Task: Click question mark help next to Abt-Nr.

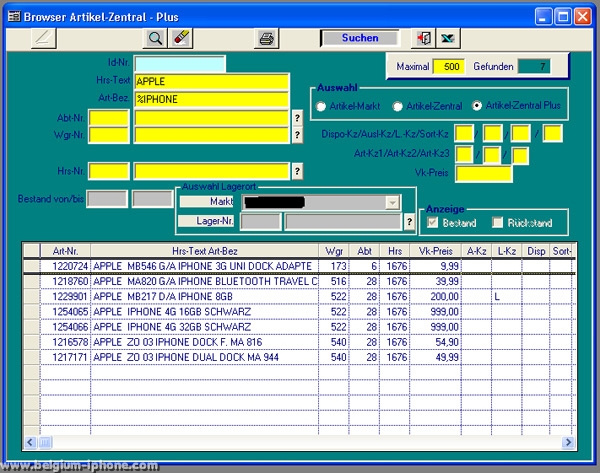Action: (297, 118)
